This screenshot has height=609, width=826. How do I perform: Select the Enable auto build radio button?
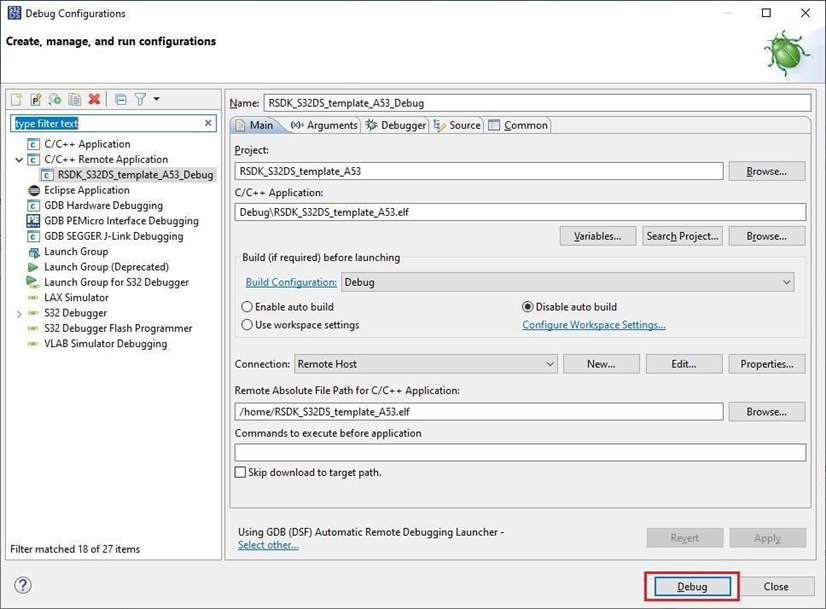pyautogui.click(x=248, y=307)
